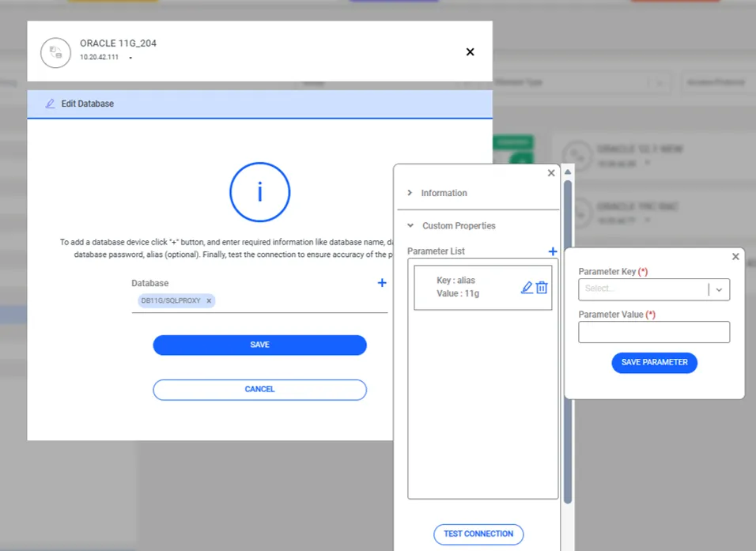Click the database device icon beside ORACLE 11G_204
The image size is (756, 551).
pyautogui.click(x=55, y=52)
